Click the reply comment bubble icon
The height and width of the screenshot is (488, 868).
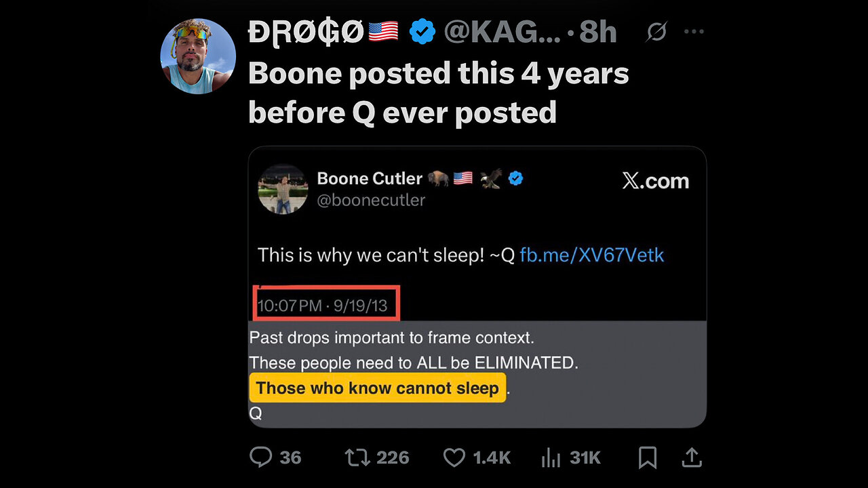click(261, 457)
